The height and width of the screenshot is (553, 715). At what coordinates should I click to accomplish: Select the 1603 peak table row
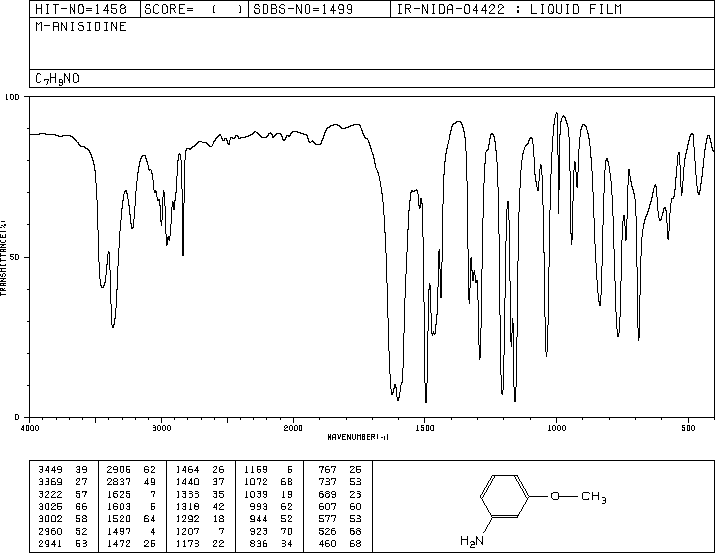(x=131, y=506)
